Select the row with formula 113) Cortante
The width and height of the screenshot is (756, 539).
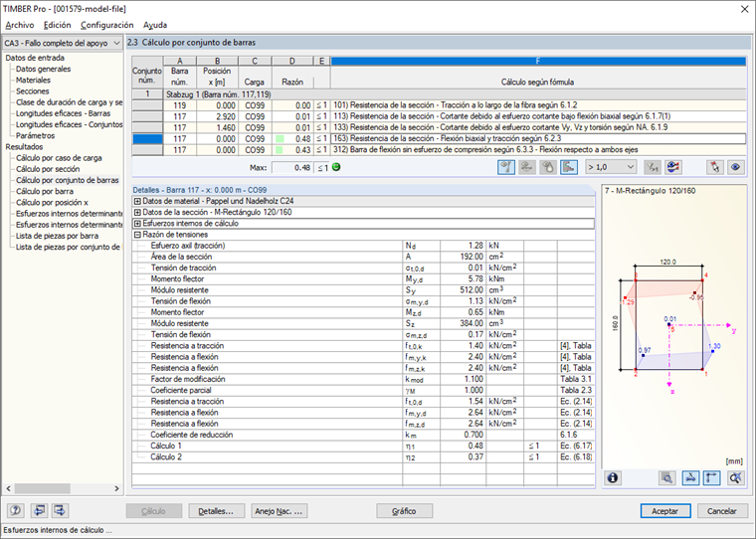pyautogui.click(x=439, y=116)
